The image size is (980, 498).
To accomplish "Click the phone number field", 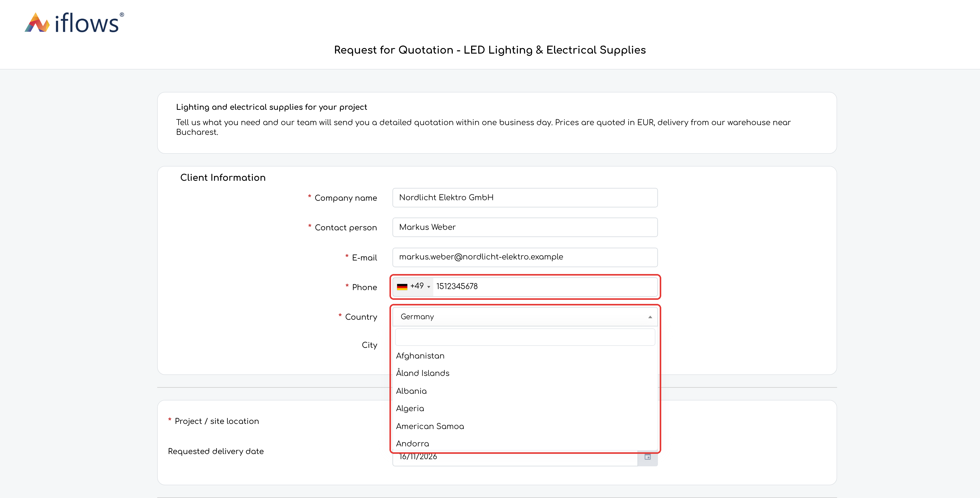I will pyautogui.click(x=545, y=286).
